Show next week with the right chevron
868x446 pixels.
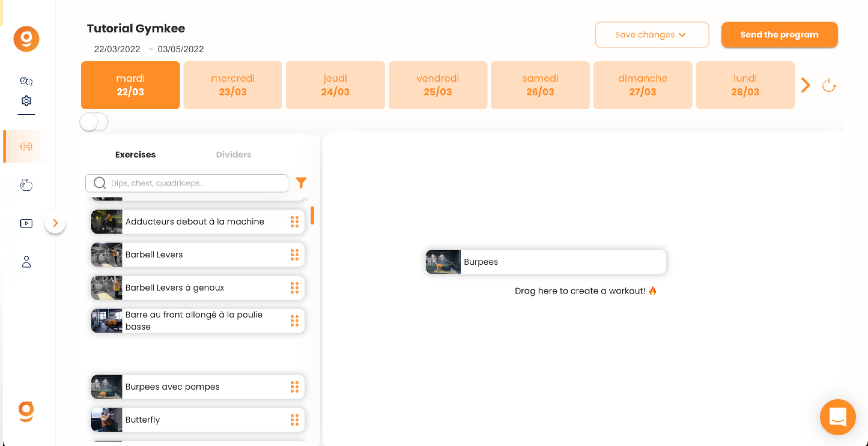pyautogui.click(x=806, y=85)
